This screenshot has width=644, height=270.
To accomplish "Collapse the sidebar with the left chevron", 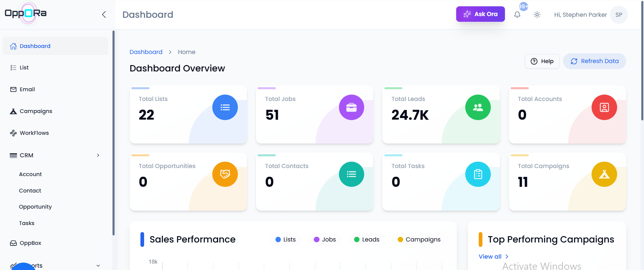I will (x=104, y=14).
